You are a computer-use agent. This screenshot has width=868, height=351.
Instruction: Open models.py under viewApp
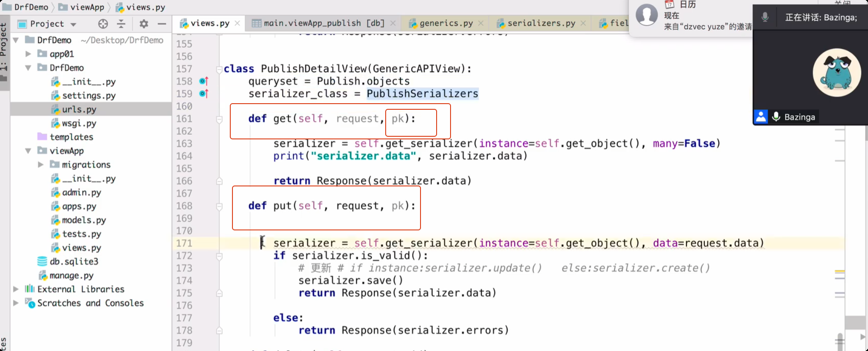click(84, 220)
